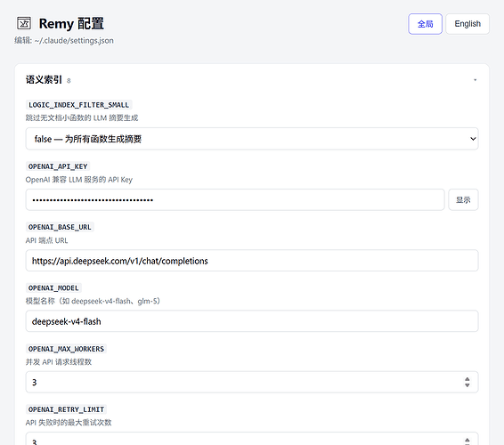504x445 pixels.
Task: Click the OPENAI_MODEL input field
Action: (x=252, y=321)
